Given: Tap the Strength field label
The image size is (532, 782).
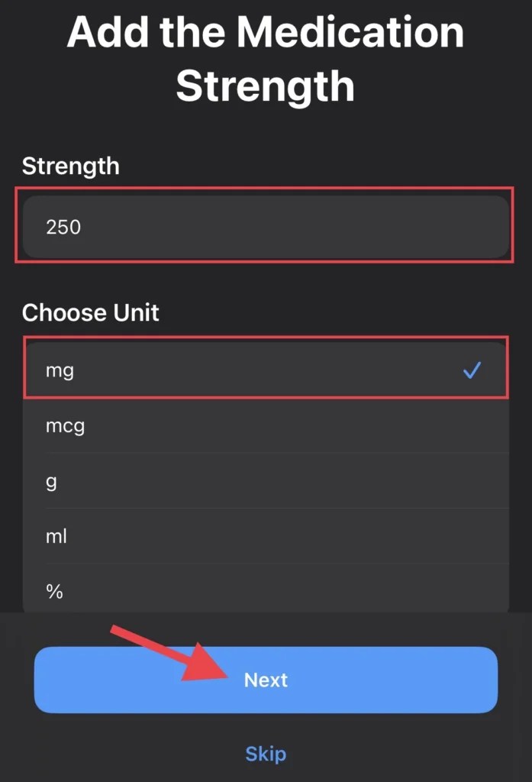Looking at the screenshot, I should click(x=70, y=166).
